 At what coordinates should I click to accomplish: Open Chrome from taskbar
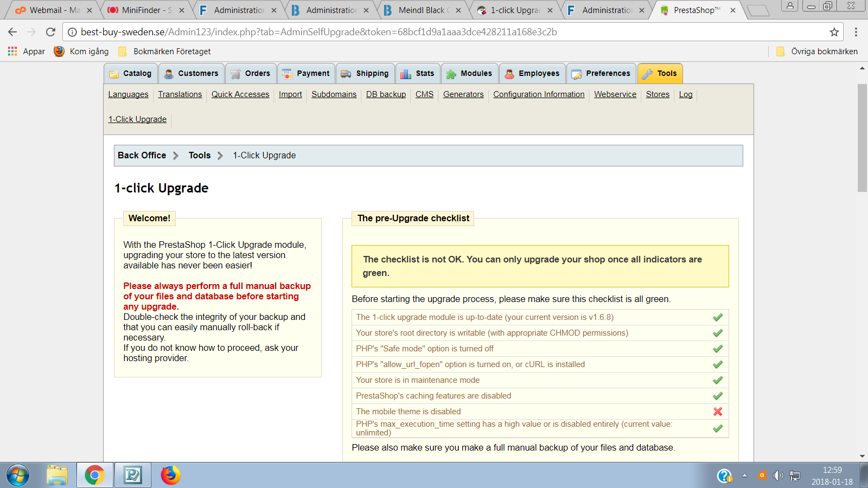[94, 476]
